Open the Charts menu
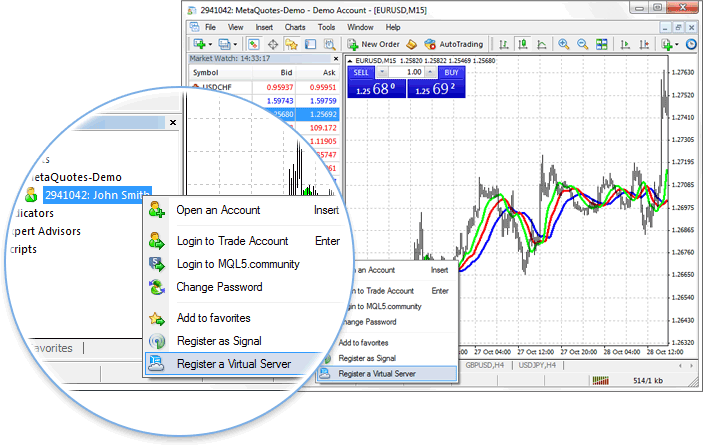 pos(294,27)
